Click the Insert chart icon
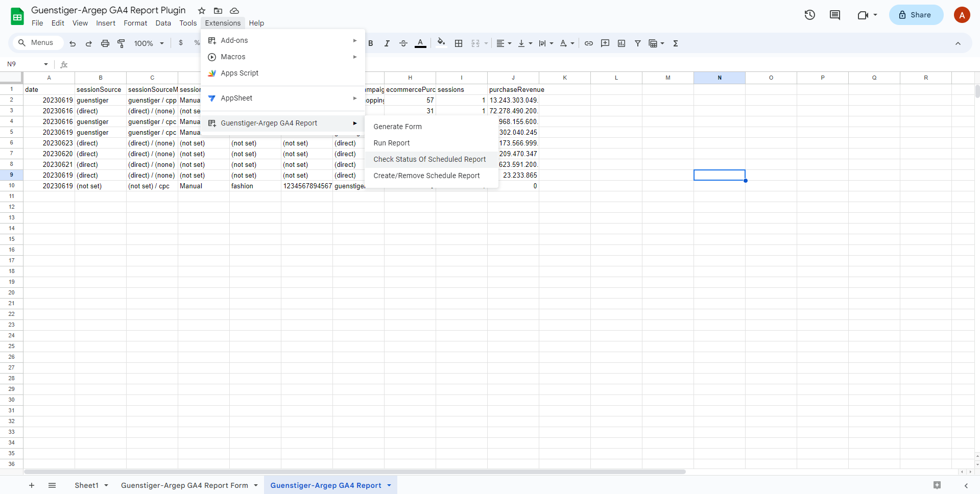The height and width of the screenshot is (494, 980). pyautogui.click(x=622, y=43)
